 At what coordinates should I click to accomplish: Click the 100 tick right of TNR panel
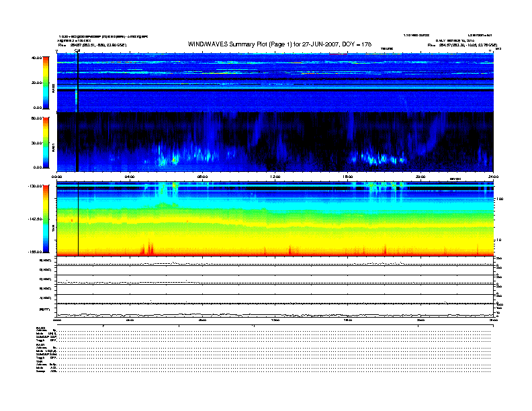pos(500,199)
